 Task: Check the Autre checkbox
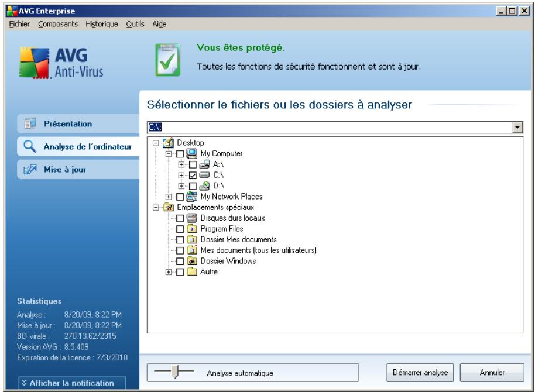point(180,272)
